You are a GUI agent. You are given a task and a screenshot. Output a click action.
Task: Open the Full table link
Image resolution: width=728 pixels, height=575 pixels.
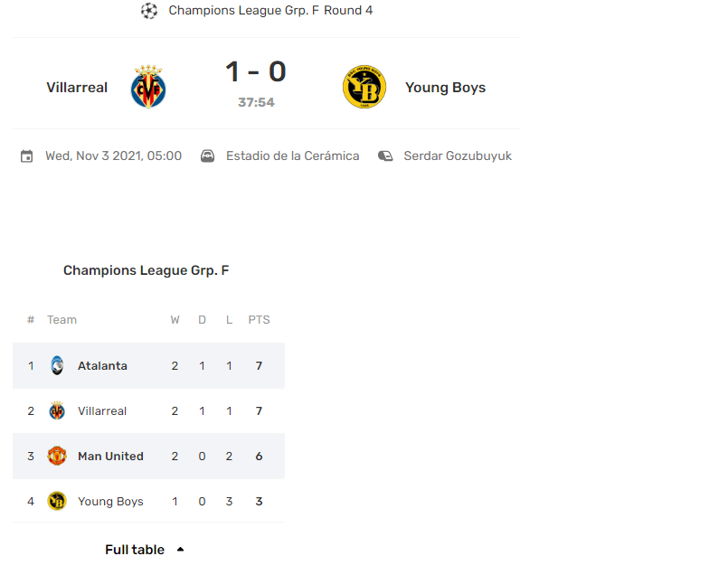coord(135,550)
